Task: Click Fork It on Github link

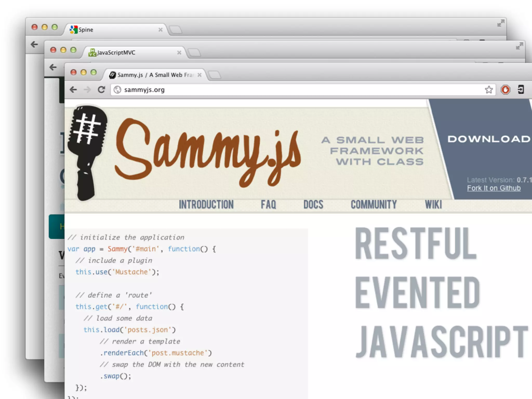Action: coord(494,188)
